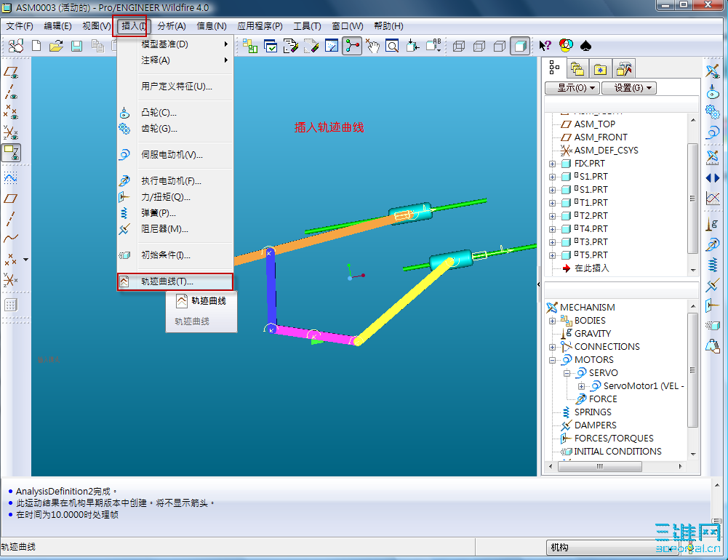Open the favorites tab with star
Viewport: 728px width, 560px height.
point(600,69)
